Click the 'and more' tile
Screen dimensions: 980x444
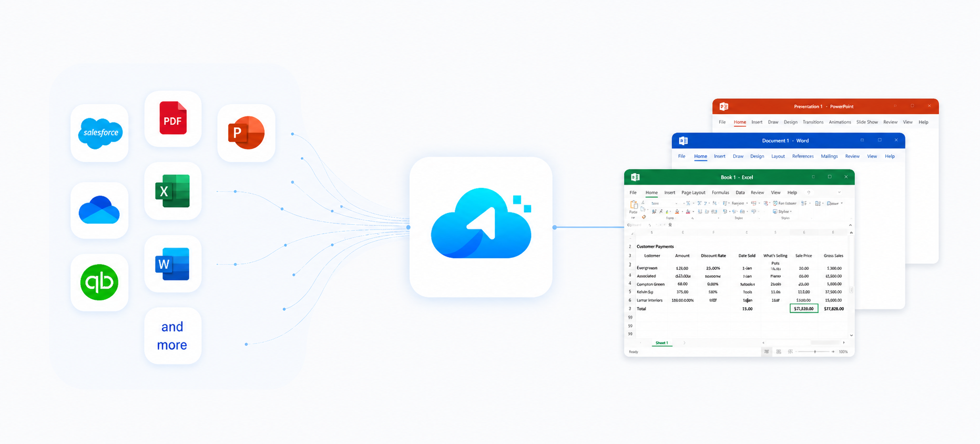pyautogui.click(x=173, y=336)
